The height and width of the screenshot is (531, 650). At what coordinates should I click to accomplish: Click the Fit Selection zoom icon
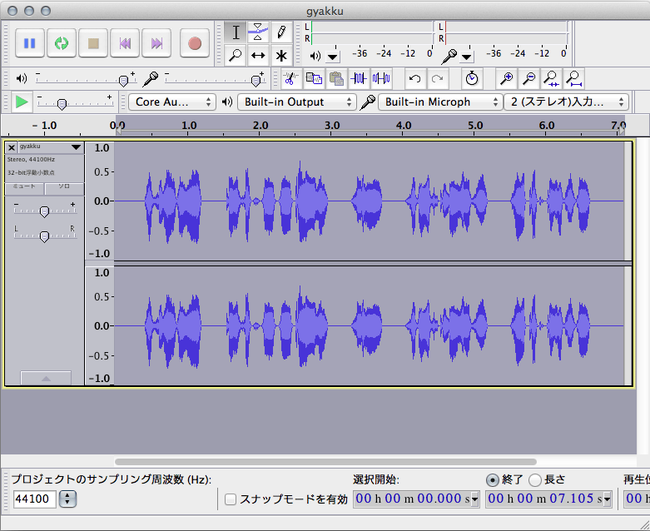(x=551, y=78)
